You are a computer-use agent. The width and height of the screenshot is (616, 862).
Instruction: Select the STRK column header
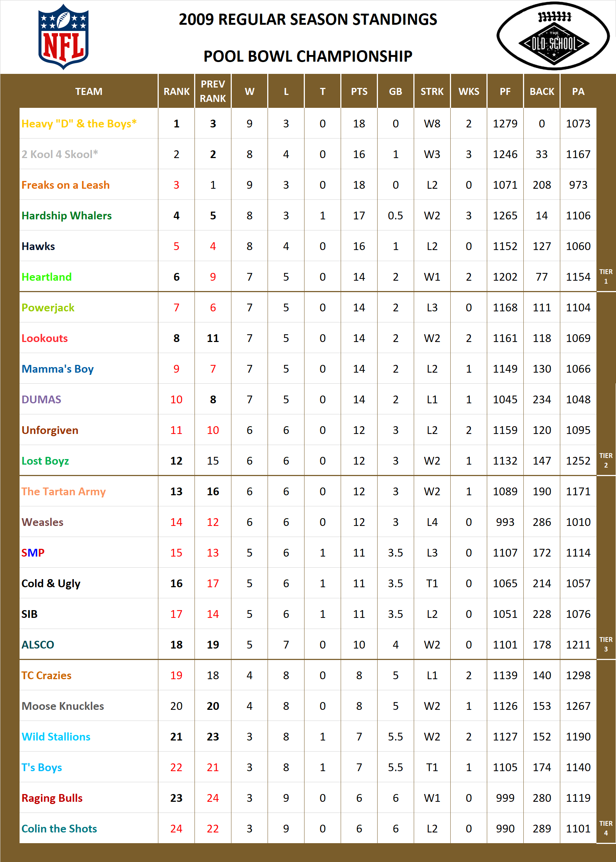click(x=432, y=91)
